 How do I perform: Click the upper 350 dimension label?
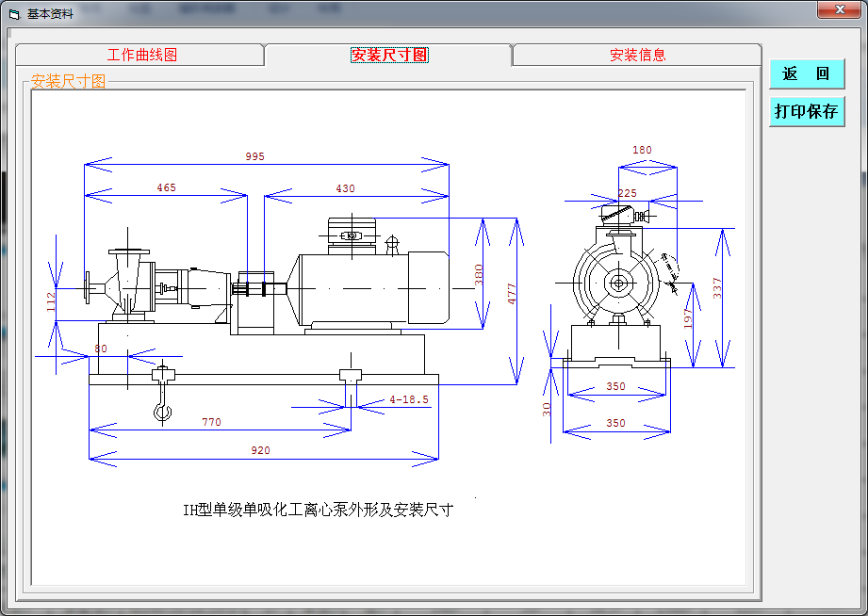tap(615, 386)
